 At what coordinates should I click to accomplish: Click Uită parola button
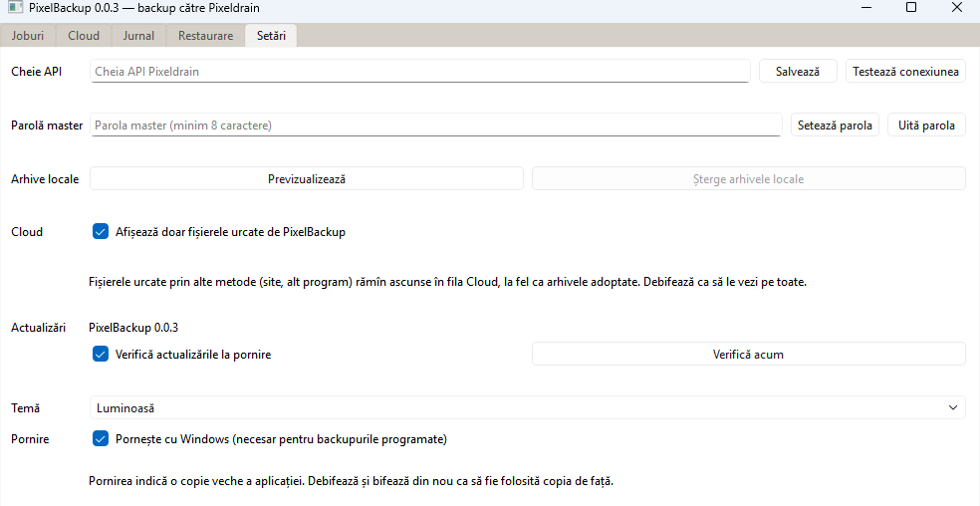[926, 126]
